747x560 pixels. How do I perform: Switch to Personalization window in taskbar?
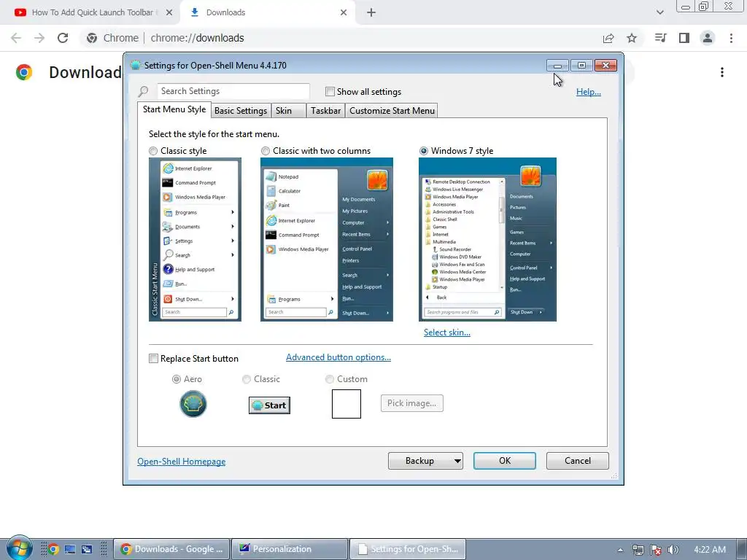(290, 549)
